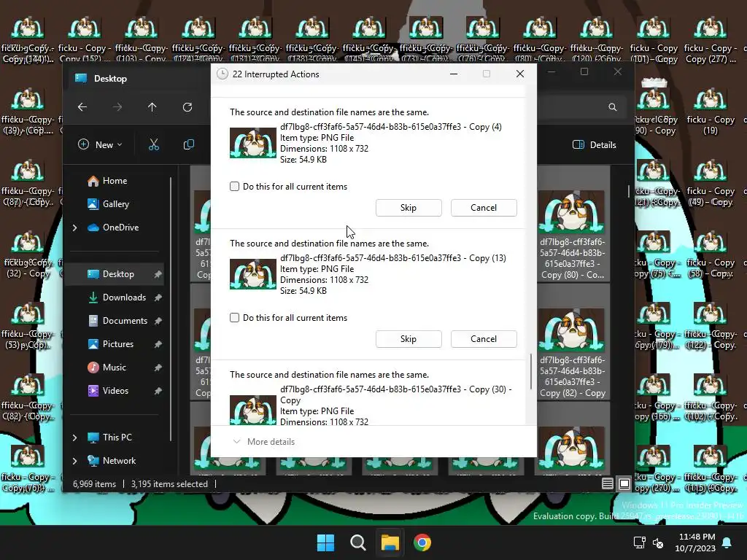Click the pin icon beside Documents
Viewport: 747px width, 560px height.
tap(158, 321)
